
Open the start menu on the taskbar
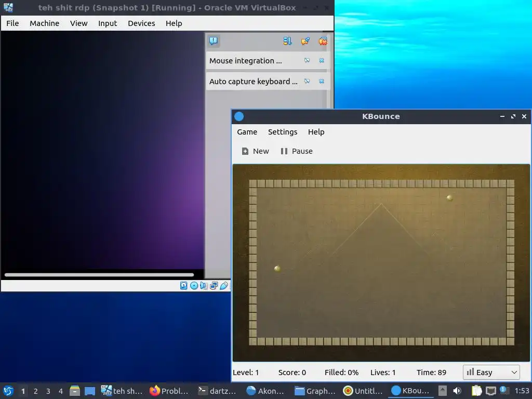coord(8,391)
